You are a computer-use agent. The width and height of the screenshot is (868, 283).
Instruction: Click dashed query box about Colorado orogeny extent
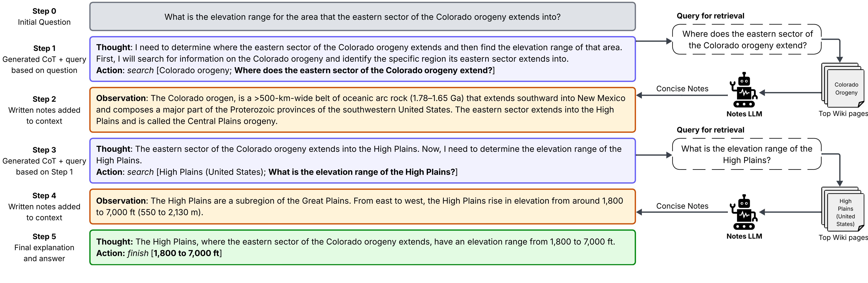(747, 40)
